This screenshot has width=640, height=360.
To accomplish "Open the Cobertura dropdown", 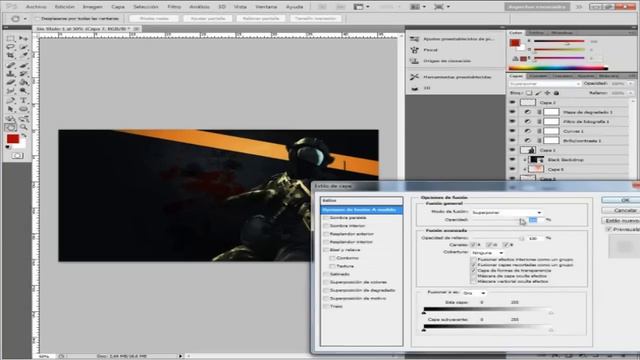I will coord(487,253).
